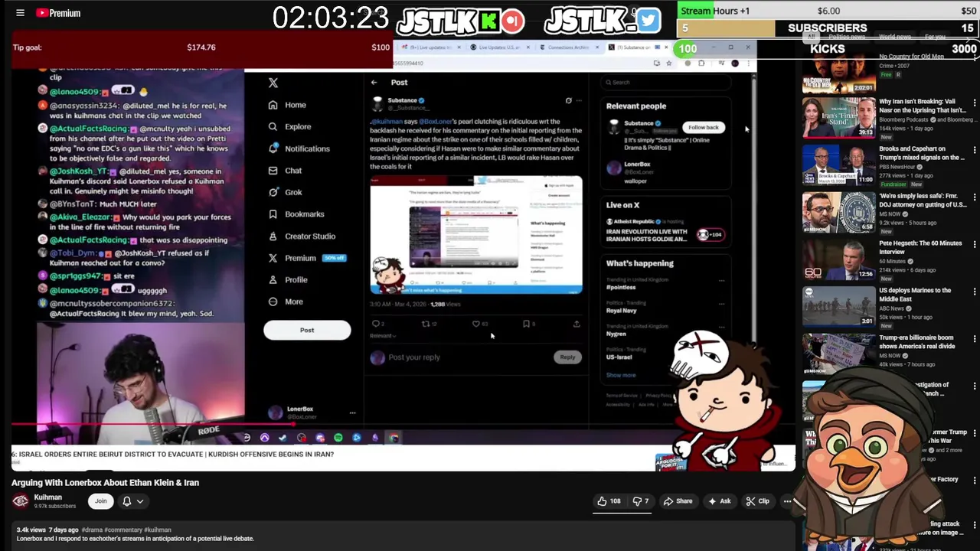Open options for Royal Navy trend
Image resolution: width=980 pixels, height=551 pixels.
coord(721,303)
